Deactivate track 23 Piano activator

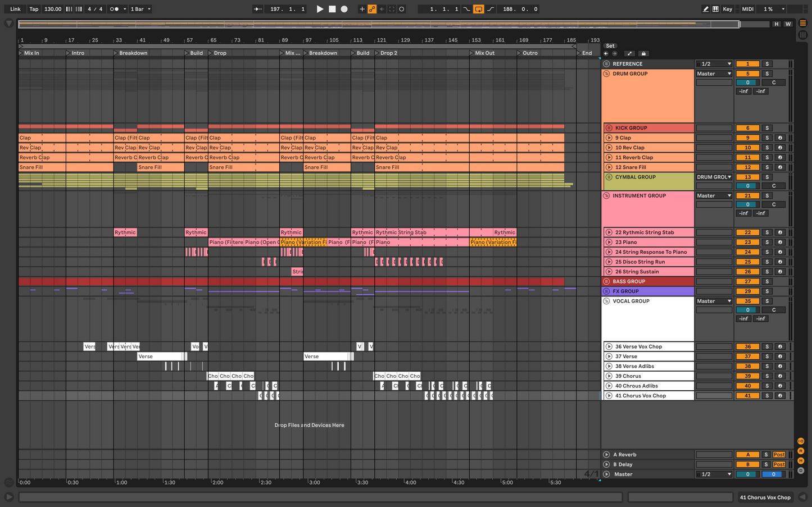pos(747,243)
